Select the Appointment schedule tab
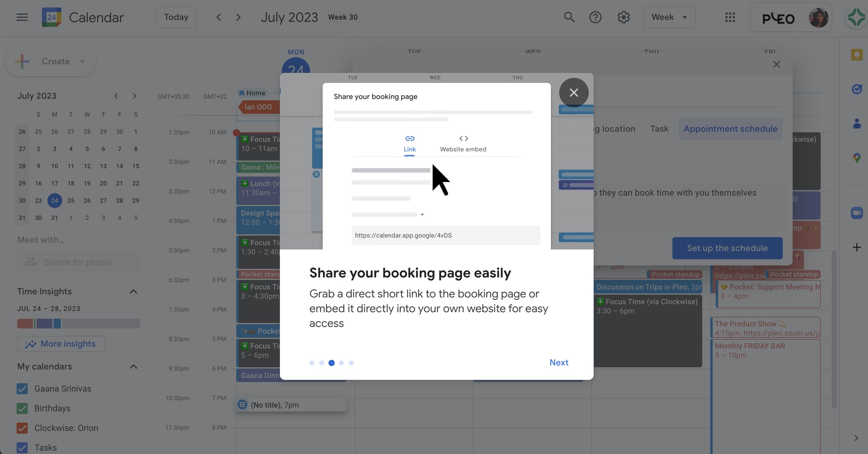The image size is (868, 454). click(731, 129)
